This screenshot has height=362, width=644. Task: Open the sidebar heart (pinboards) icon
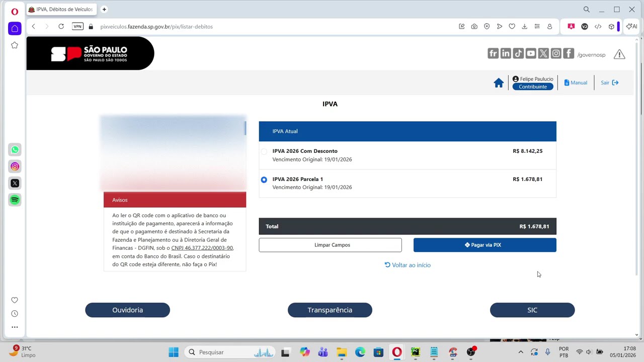click(15, 300)
